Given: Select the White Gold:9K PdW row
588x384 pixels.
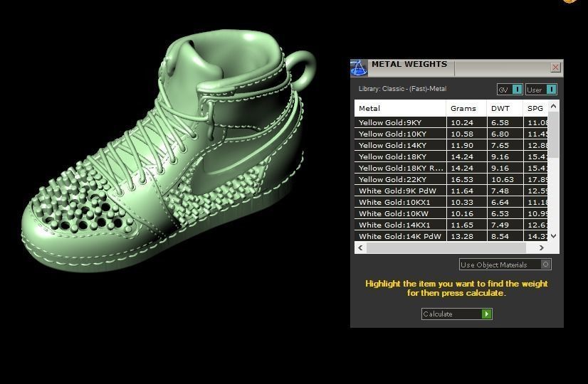Looking at the screenshot, I should 451,191.
